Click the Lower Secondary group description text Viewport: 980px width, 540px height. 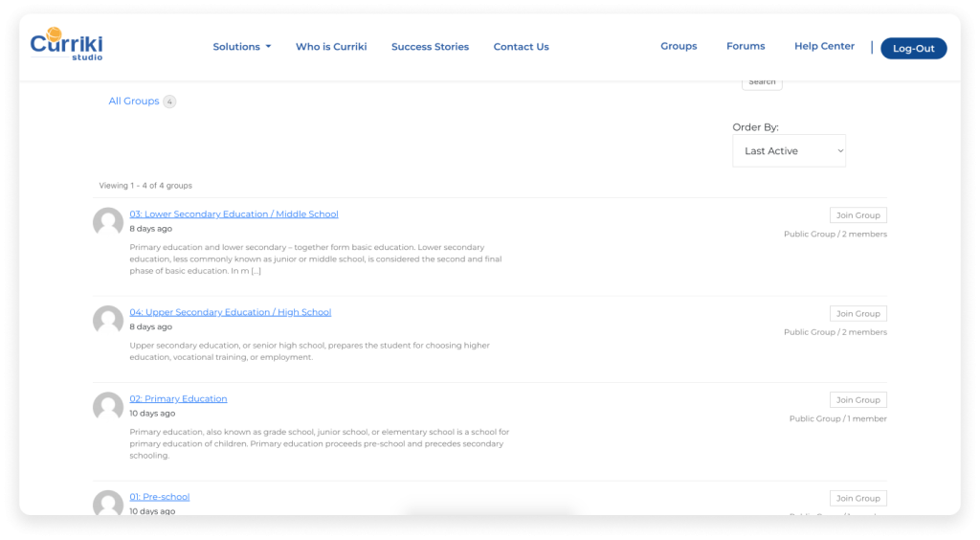coord(316,259)
